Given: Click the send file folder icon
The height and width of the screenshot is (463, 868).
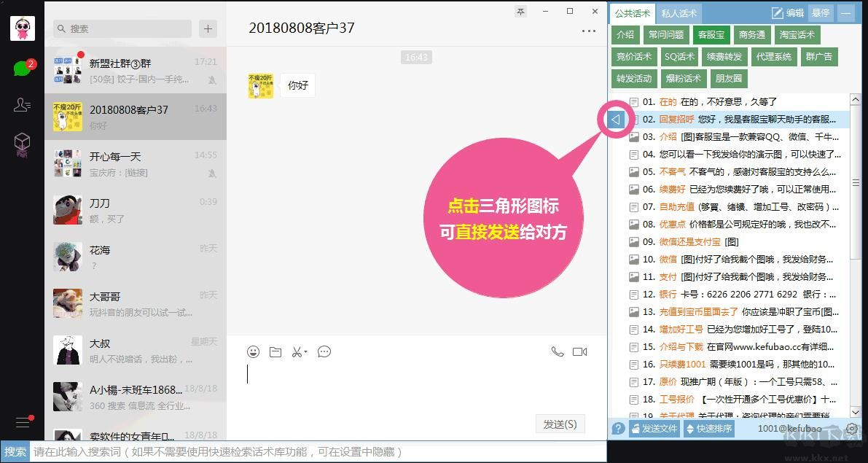Looking at the screenshot, I should (x=275, y=351).
